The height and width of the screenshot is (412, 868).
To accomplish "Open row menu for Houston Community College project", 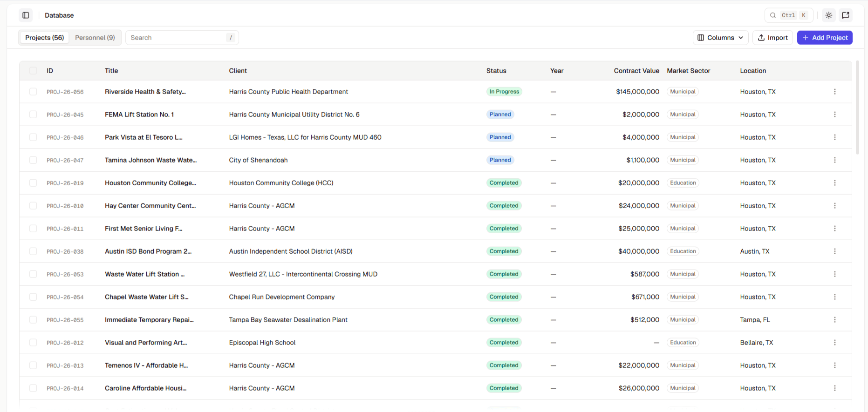I will point(835,183).
